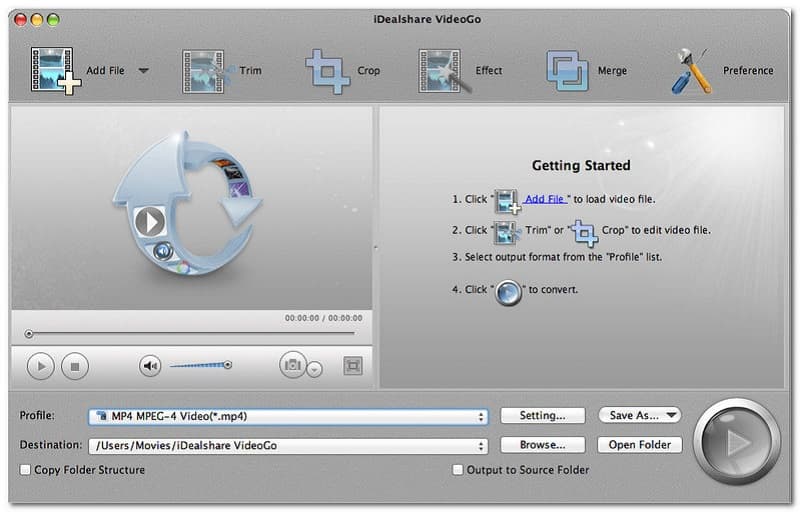Click the Merge icon
Image resolution: width=800 pixels, height=512 pixels.
pyautogui.click(x=567, y=71)
